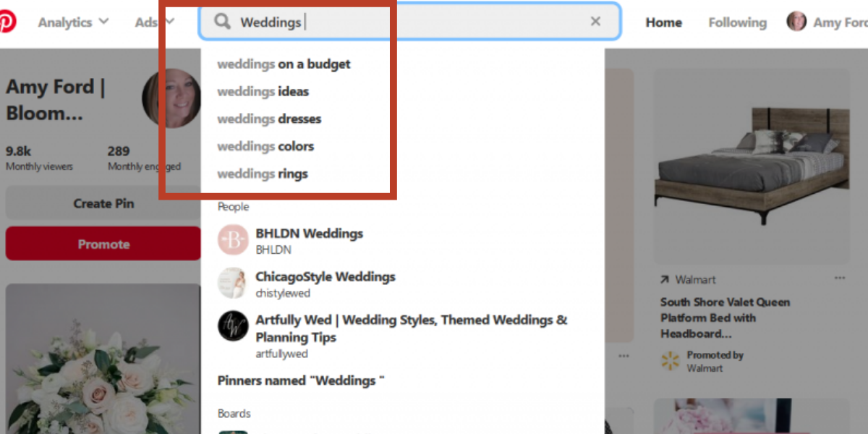Open more options on Walmart pin
The image size is (868, 434).
tap(839, 278)
